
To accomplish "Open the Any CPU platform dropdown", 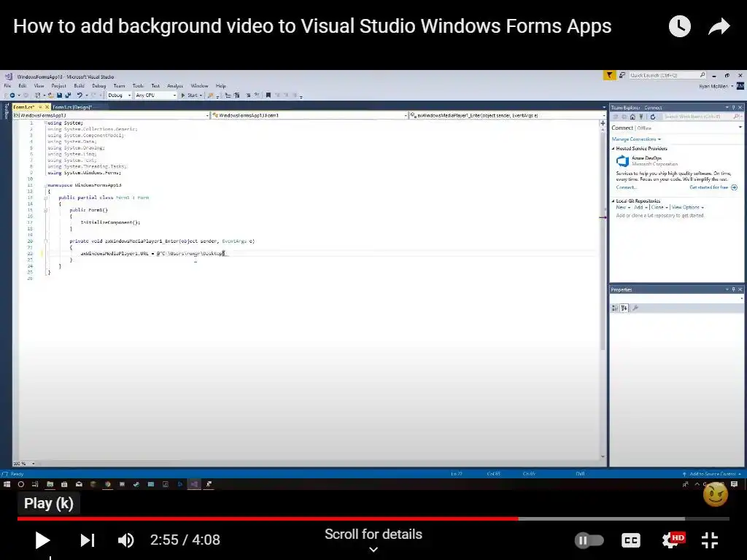I will point(156,96).
